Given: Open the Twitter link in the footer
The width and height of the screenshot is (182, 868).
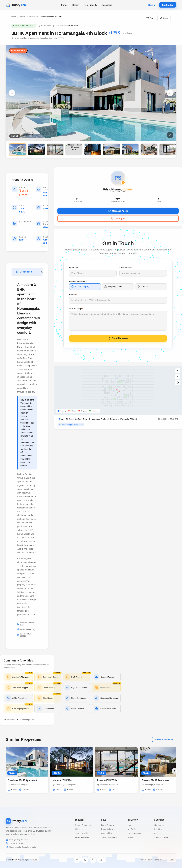Looking at the screenshot, I should [x=85, y=860].
